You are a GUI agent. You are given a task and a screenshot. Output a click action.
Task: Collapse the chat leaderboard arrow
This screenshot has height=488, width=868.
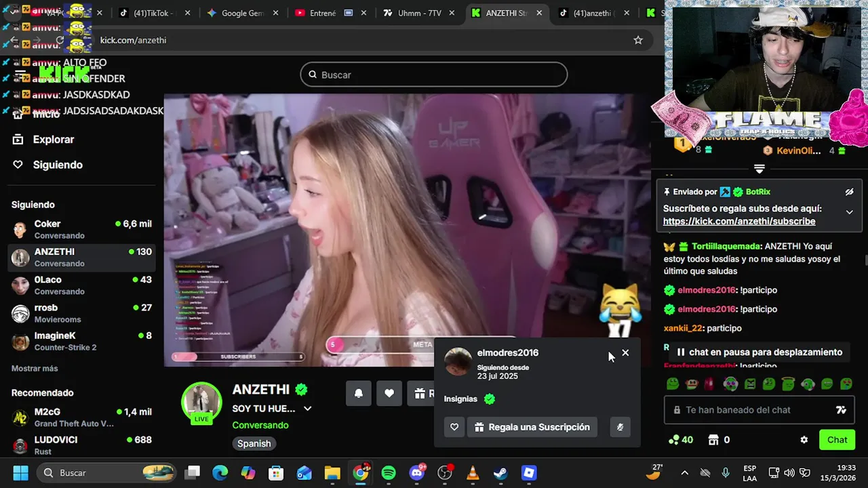(759, 168)
